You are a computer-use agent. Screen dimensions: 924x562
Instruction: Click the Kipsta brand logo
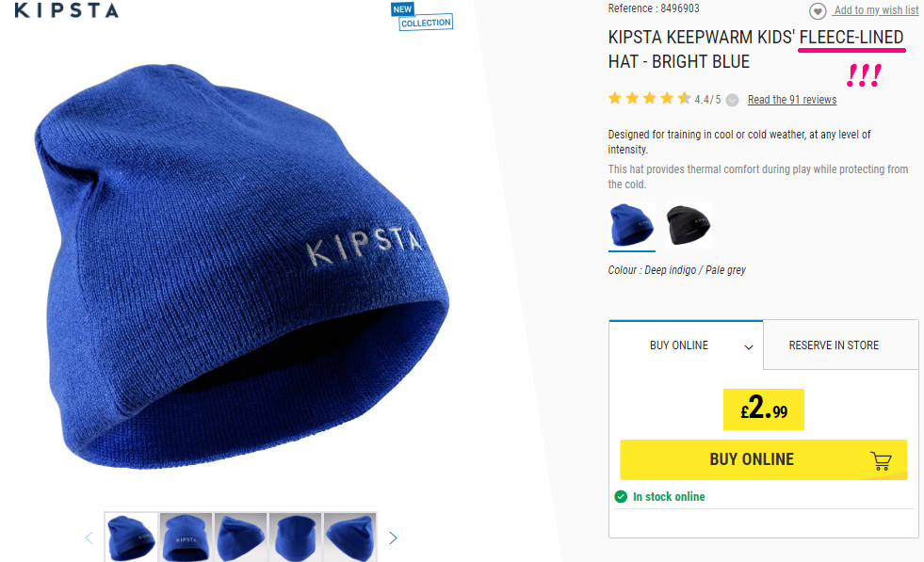tap(67, 10)
